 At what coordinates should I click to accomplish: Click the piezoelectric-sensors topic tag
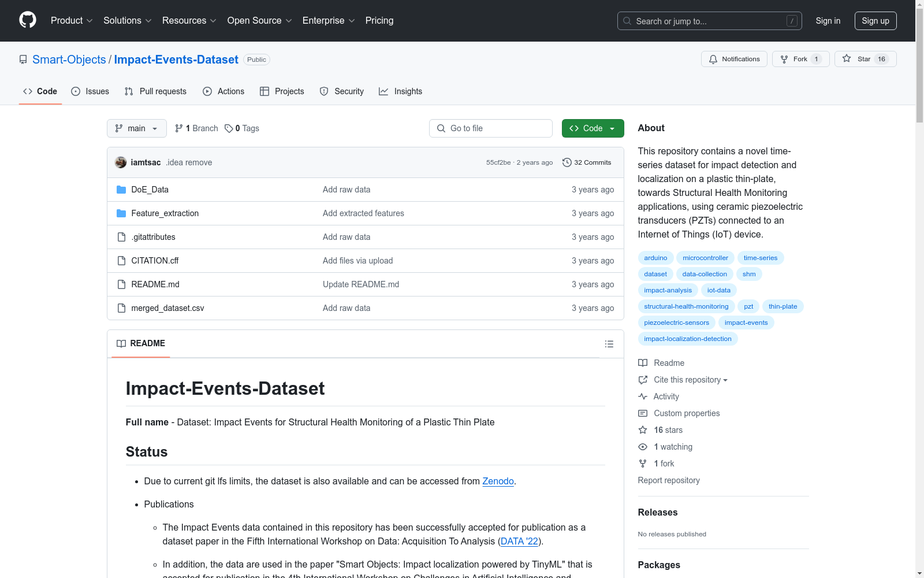point(676,323)
